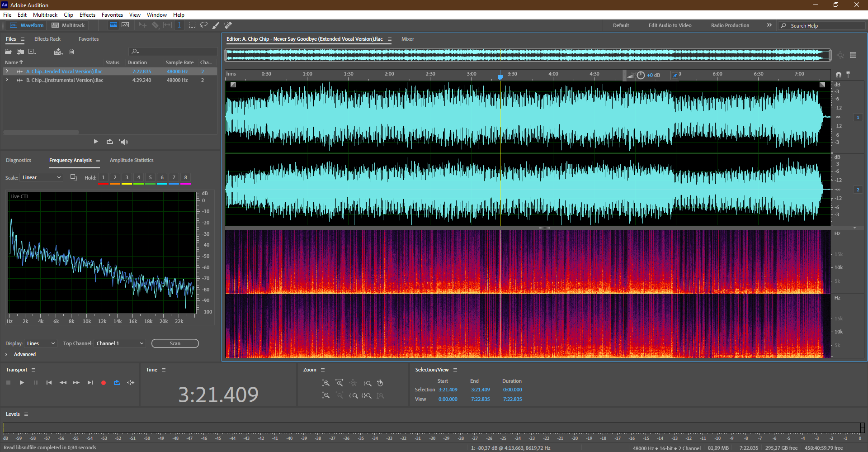868x452 pixels.
Task: Select the Lasso Selection tool
Action: click(x=204, y=25)
